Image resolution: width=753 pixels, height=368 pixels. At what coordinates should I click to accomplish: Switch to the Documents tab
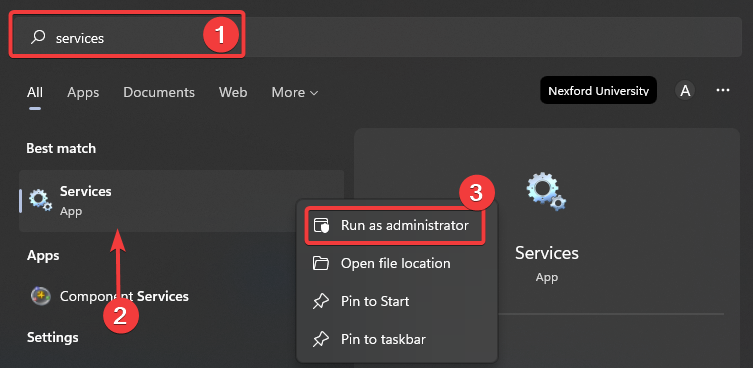[159, 92]
